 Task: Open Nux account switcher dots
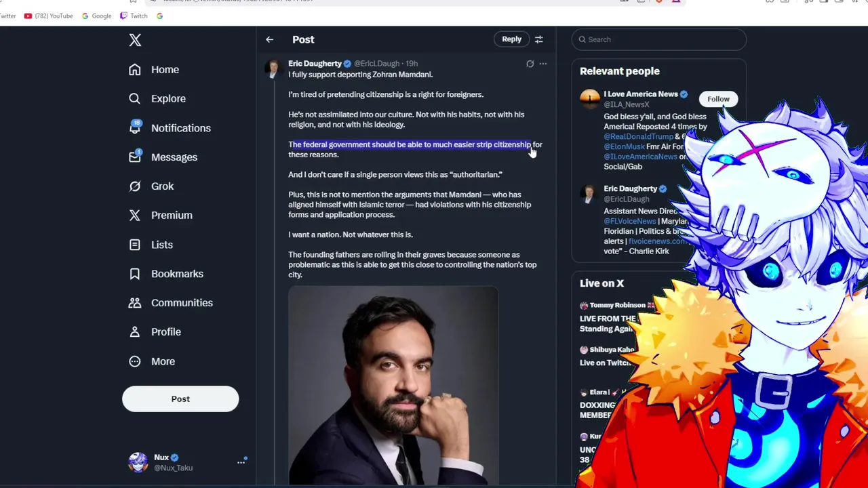pyautogui.click(x=241, y=462)
